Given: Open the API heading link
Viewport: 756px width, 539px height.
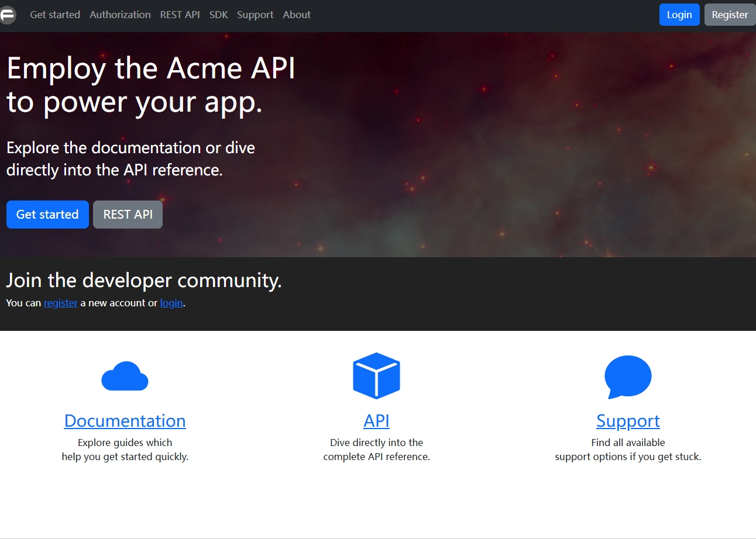Looking at the screenshot, I should coord(376,421).
